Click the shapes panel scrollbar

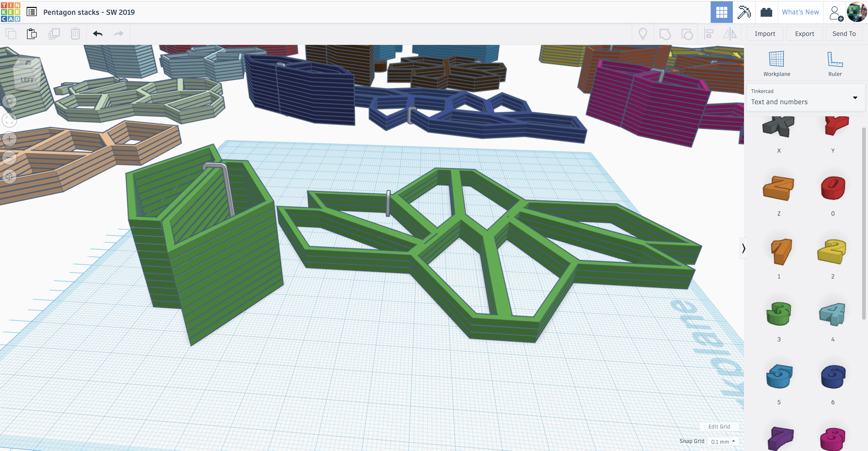click(x=863, y=223)
